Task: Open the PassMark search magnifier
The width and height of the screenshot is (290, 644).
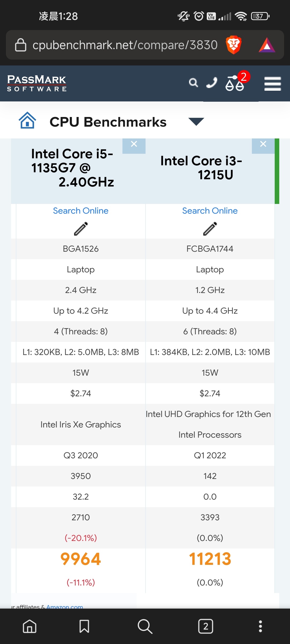Action: [193, 83]
